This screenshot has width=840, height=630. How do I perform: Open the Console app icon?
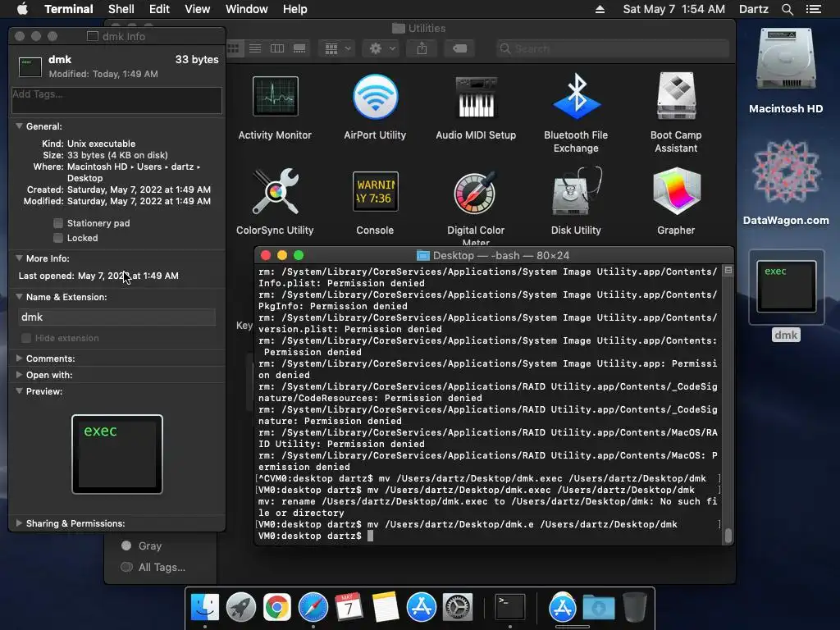pos(375,191)
